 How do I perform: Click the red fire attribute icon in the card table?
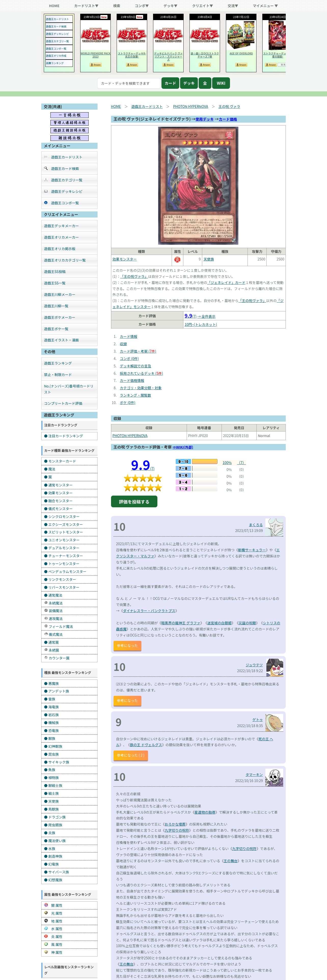point(178,260)
